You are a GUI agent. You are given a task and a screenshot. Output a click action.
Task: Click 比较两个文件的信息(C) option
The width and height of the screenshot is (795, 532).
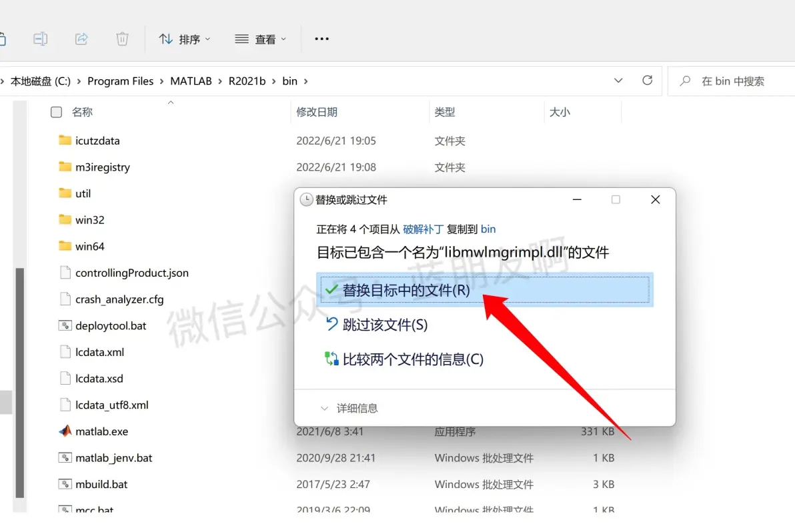(404, 359)
